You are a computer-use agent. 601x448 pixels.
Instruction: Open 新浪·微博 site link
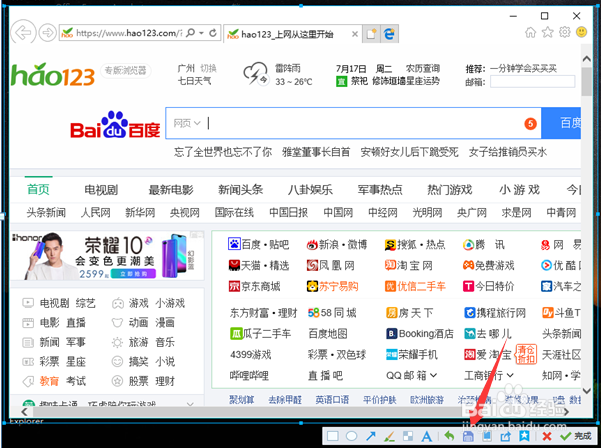click(337, 244)
